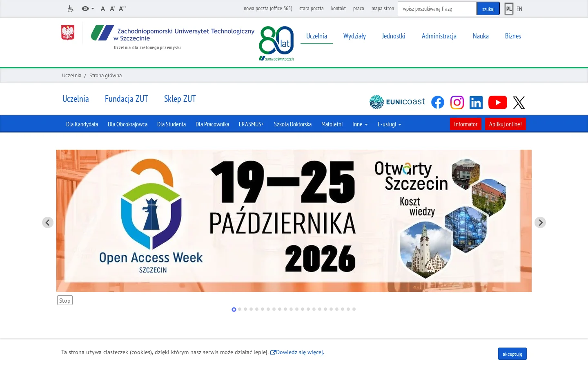
Task: Open the Facebook page icon
Action: click(x=438, y=102)
